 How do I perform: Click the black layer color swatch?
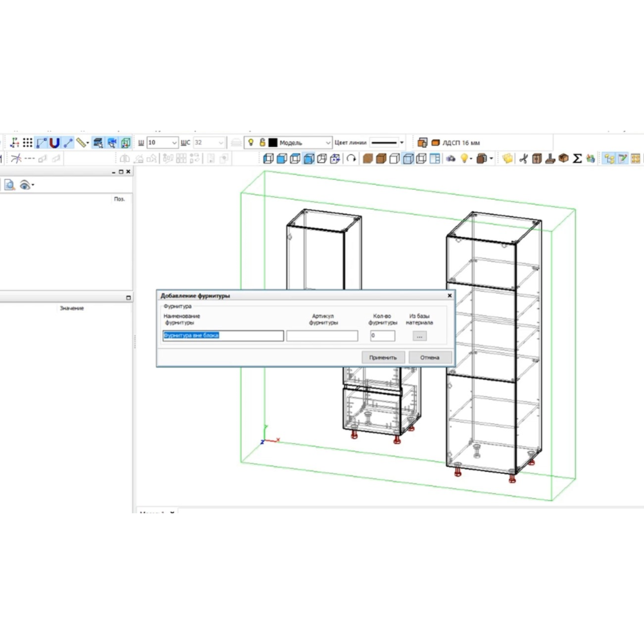273,143
